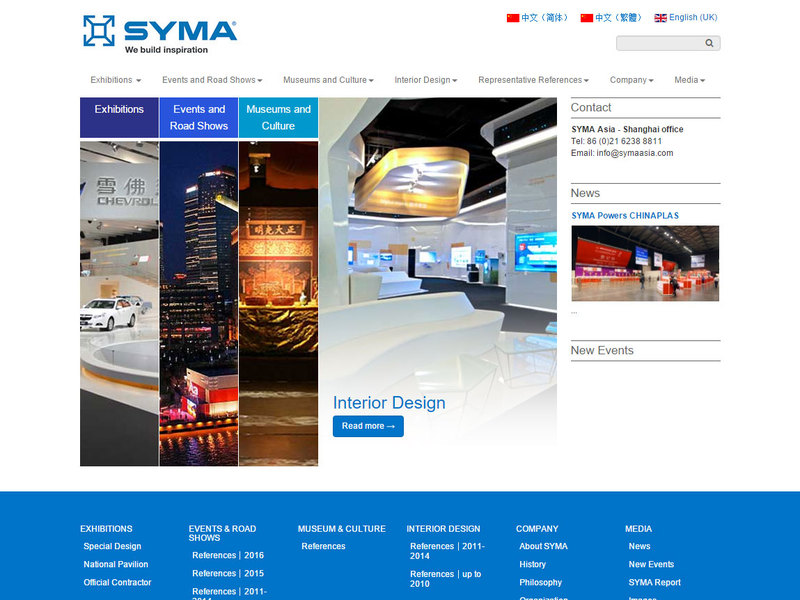This screenshot has height=600, width=800.
Task: Open the night skyline image strip
Action: point(199,304)
